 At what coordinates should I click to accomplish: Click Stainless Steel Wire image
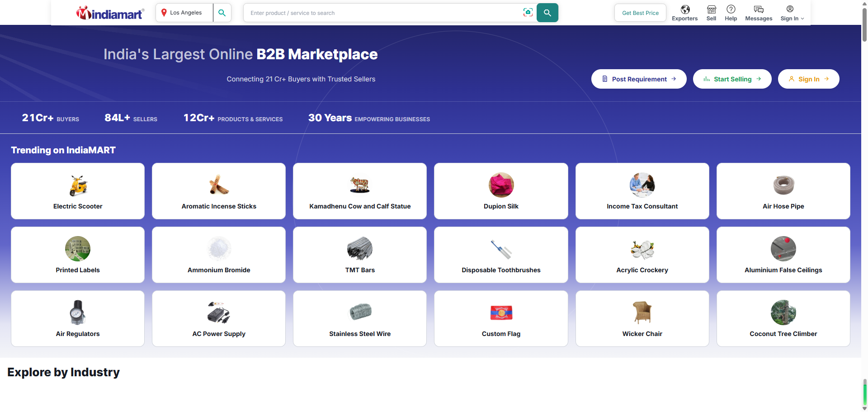tap(360, 313)
